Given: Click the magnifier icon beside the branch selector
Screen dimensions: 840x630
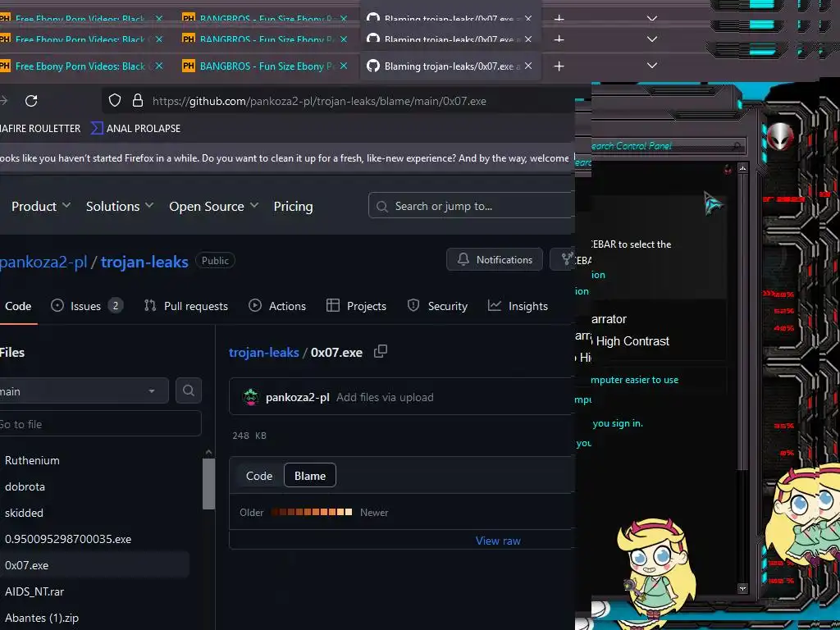Looking at the screenshot, I should point(189,390).
